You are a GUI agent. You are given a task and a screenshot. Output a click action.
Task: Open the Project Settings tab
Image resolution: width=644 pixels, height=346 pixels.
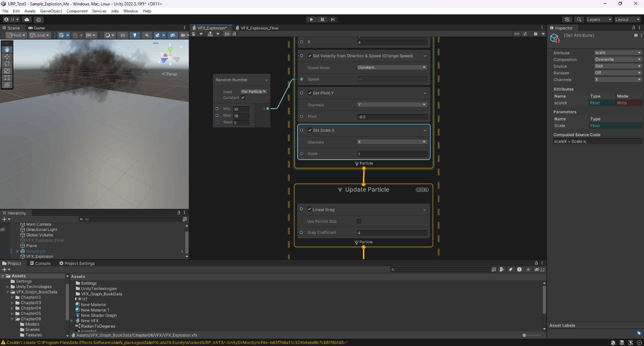(77, 263)
